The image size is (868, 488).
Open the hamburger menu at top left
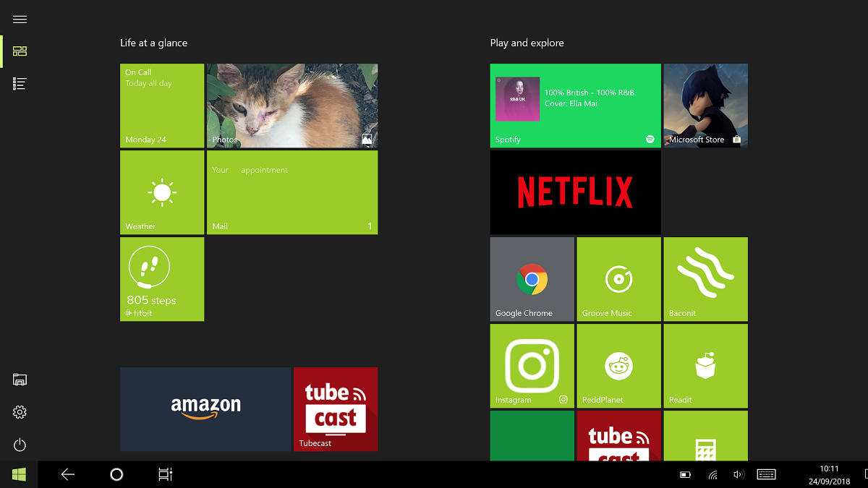tap(20, 20)
